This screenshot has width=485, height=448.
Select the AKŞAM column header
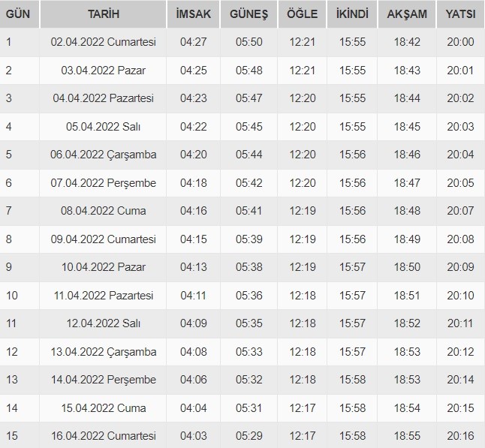point(407,14)
